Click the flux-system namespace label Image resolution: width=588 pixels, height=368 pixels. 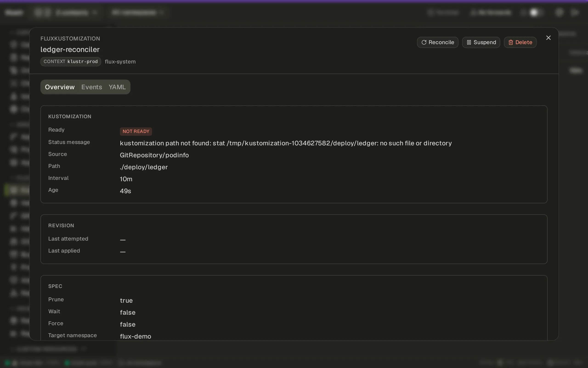coord(120,62)
